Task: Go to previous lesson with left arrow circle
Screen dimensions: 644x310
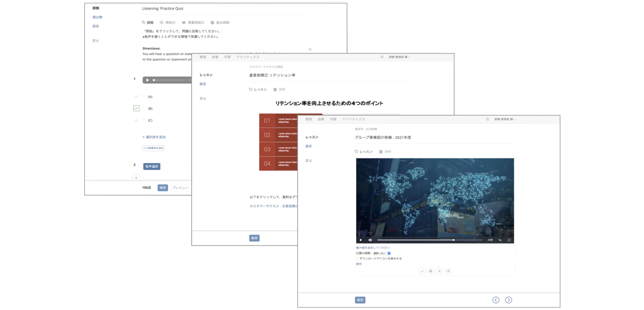Action: point(496,300)
